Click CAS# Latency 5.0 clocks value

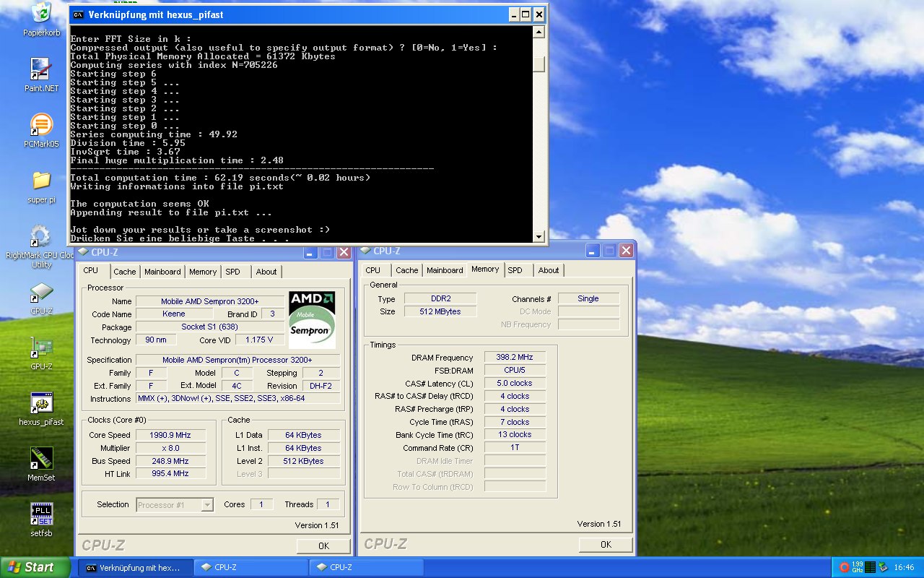[x=515, y=384]
